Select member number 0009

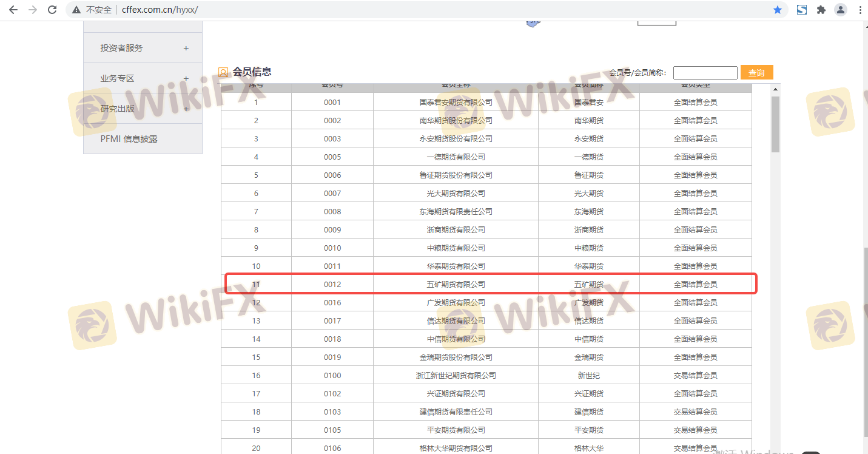point(332,230)
